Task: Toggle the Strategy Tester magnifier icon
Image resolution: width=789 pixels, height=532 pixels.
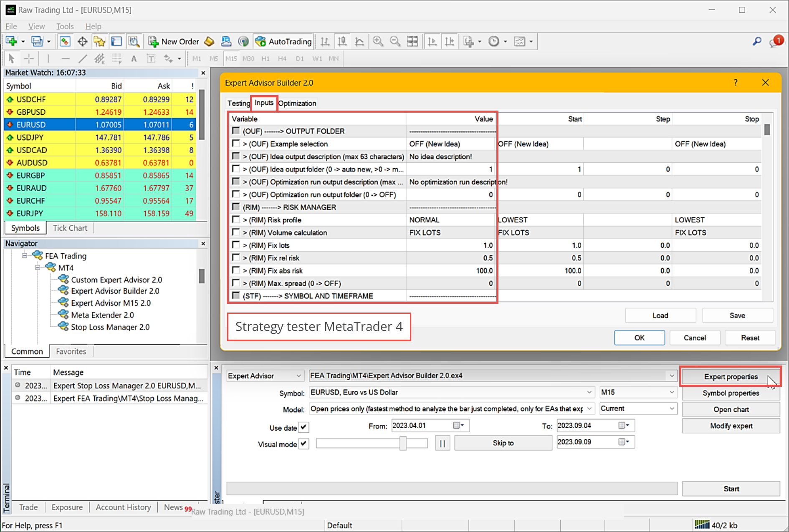Action: (x=134, y=41)
